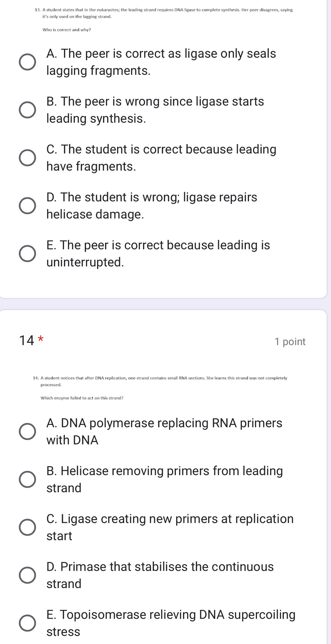Choose radio option 'ligase starts leading synthesis'
The image size is (331, 644).
pyautogui.click(x=27, y=110)
